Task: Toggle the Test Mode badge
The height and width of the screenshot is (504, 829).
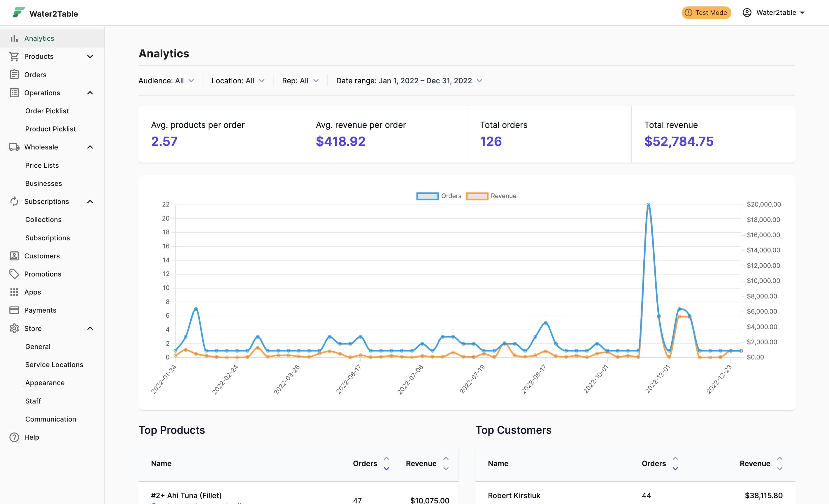Action: (x=706, y=13)
